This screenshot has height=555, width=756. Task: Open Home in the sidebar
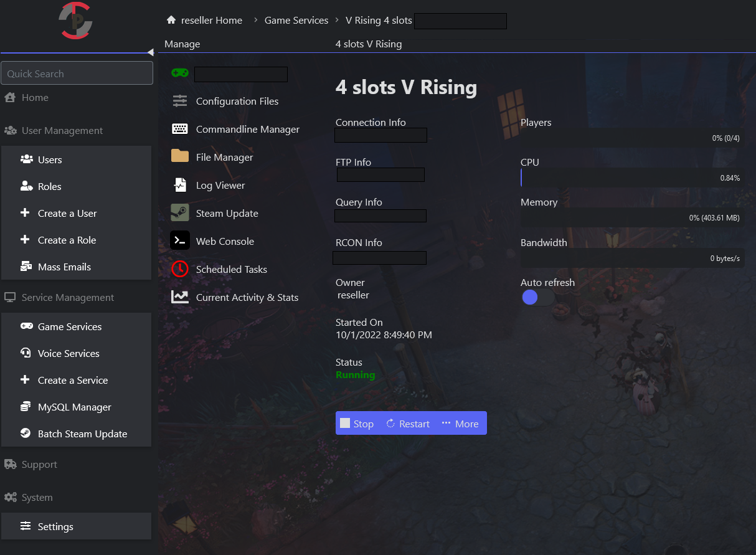[35, 98]
